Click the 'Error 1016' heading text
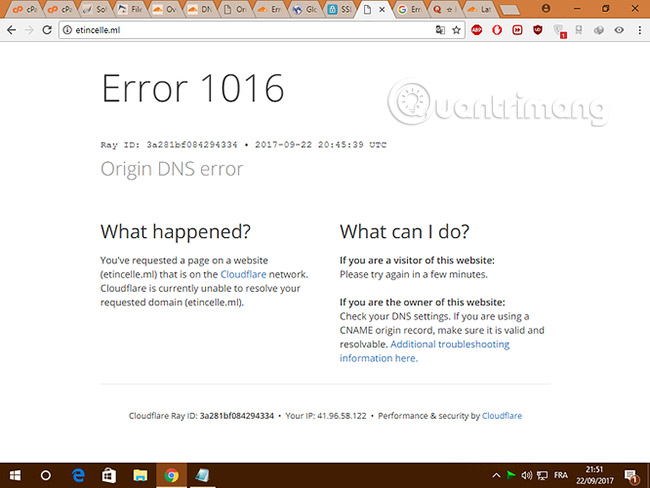Image resolution: width=650 pixels, height=488 pixels. coord(193,88)
